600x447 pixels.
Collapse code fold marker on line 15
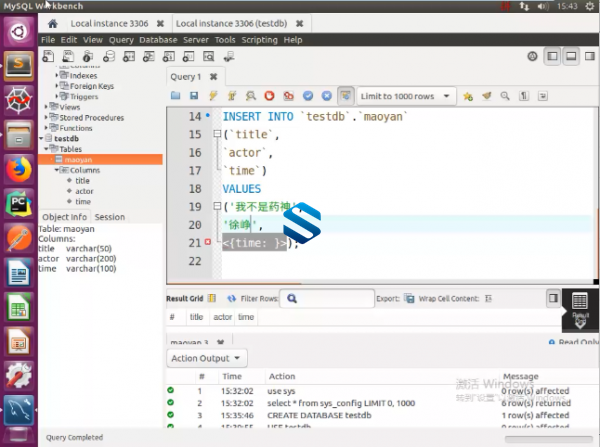pos(217,134)
